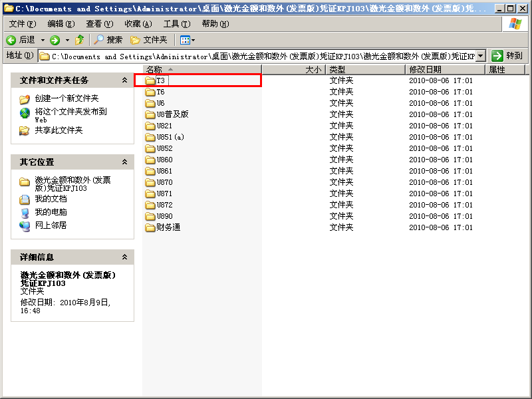The height and width of the screenshot is (399, 532).
Task: Open the 帮助(H) menu
Action: [215, 24]
